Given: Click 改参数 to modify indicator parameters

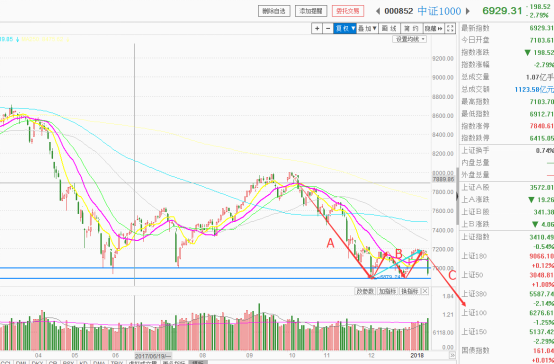Looking at the screenshot, I should (365, 291).
